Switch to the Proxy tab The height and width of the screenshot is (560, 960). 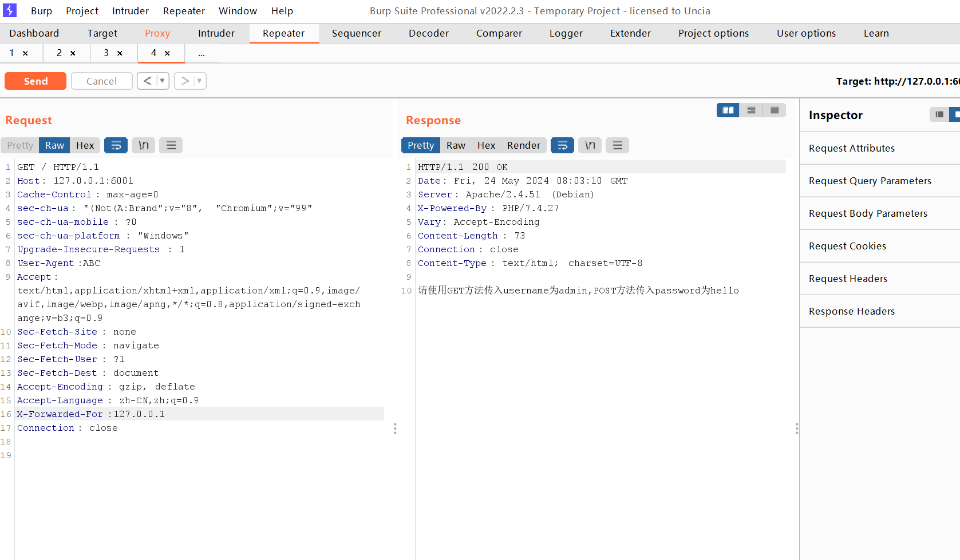tap(157, 33)
